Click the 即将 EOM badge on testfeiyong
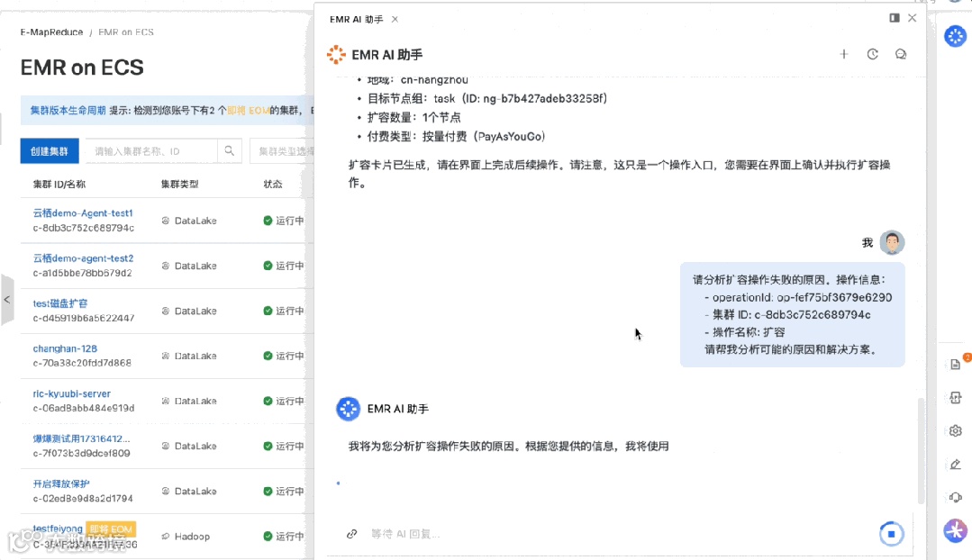Viewport: 972px width, 560px height. tap(111, 529)
